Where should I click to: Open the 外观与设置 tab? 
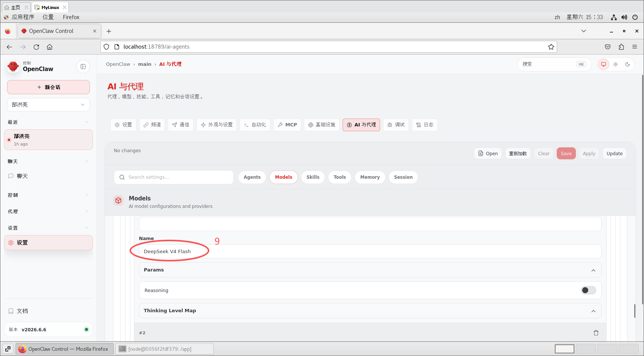point(217,125)
